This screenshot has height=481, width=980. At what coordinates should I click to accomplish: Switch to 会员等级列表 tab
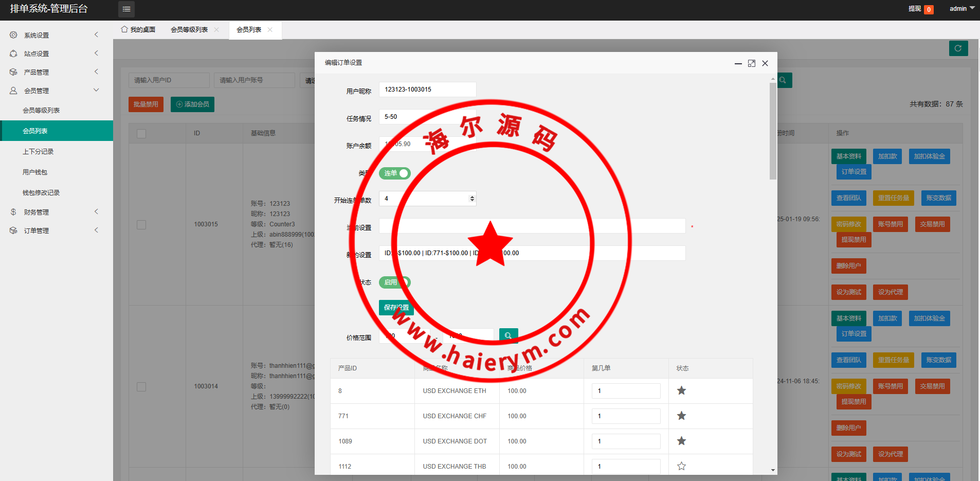pyautogui.click(x=189, y=30)
